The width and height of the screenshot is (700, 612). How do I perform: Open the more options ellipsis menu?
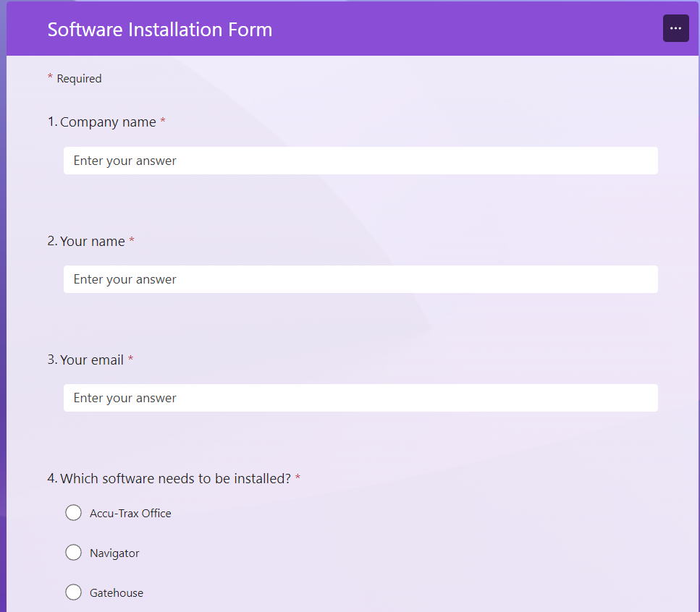point(676,28)
